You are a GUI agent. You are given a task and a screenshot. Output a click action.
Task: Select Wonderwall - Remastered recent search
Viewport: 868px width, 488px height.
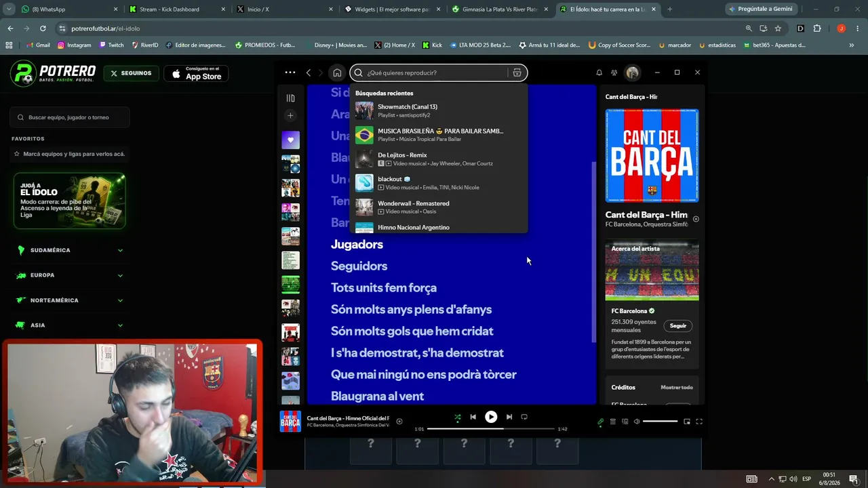click(438, 207)
